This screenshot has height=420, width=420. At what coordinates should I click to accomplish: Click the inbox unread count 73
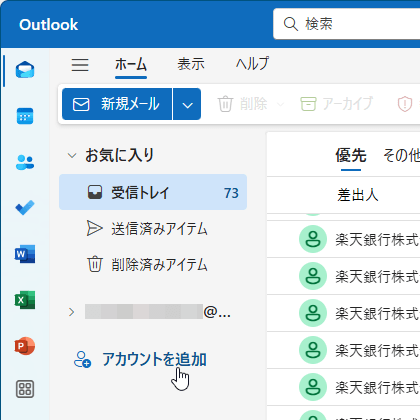[231, 193]
